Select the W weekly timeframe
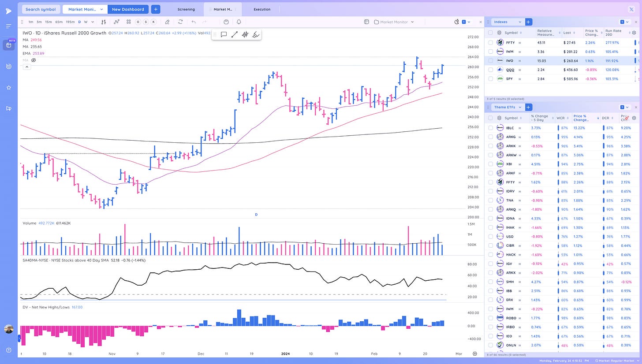 tap(86, 22)
